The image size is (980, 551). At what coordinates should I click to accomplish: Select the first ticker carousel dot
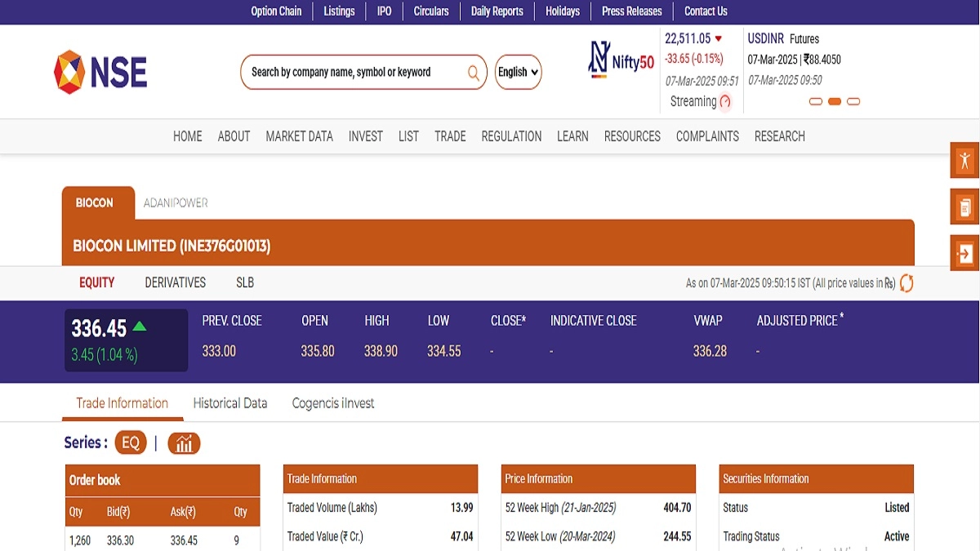[x=815, y=102]
